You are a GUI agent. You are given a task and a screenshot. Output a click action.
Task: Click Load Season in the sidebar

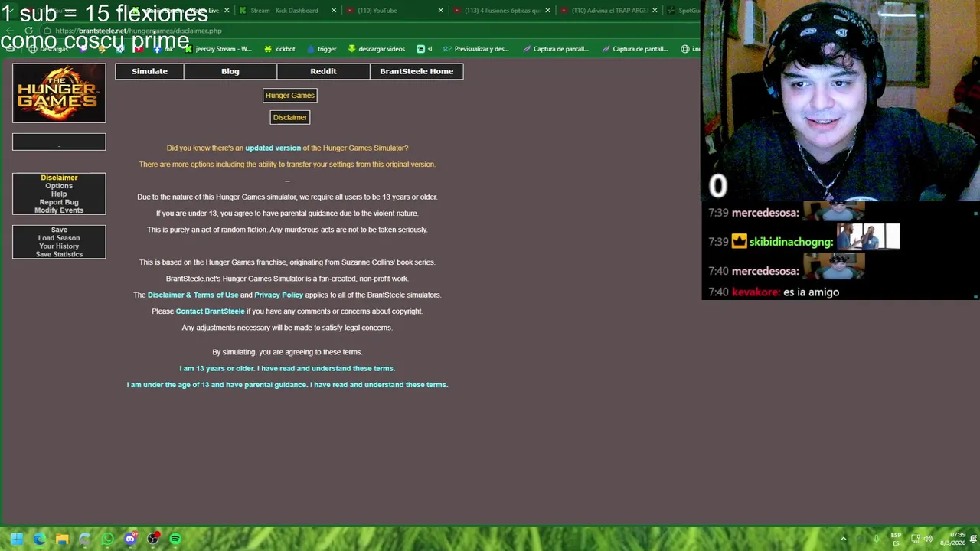coord(59,238)
